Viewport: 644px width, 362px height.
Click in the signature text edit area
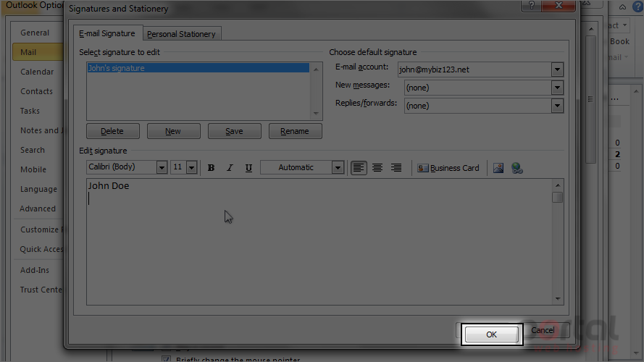tap(319, 242)
